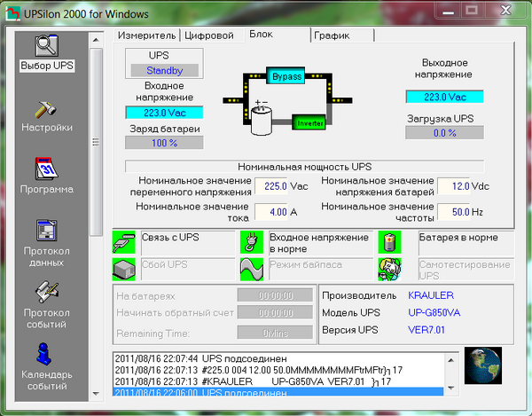Click the Inverter block in diagram
The image size is (532, 416).
coord(309,122)
